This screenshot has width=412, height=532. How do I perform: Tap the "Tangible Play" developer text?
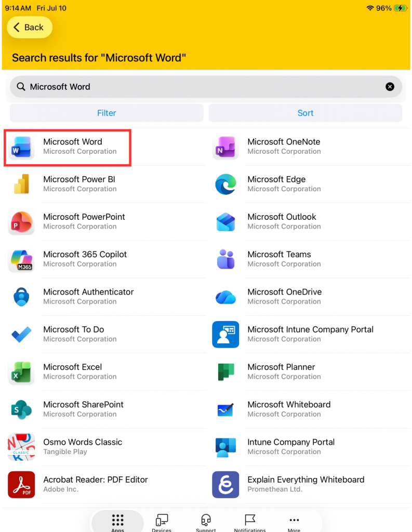(x=65, y=452)
